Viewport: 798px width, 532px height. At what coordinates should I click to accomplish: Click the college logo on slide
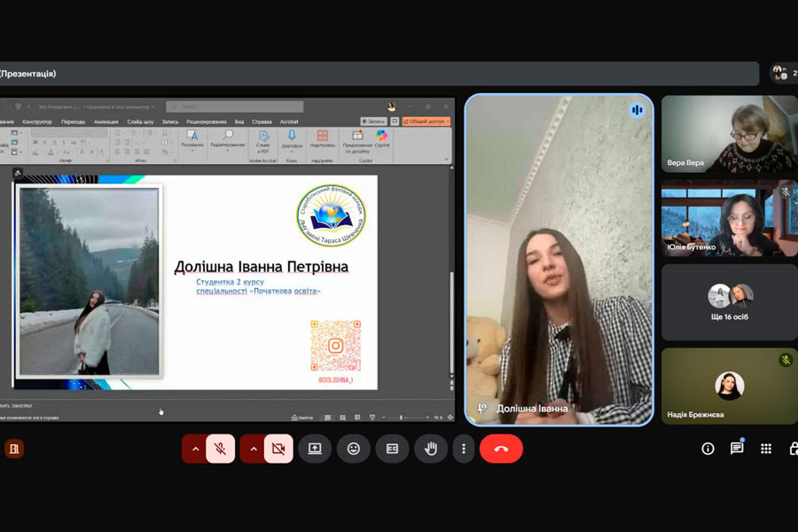point(331,215)
